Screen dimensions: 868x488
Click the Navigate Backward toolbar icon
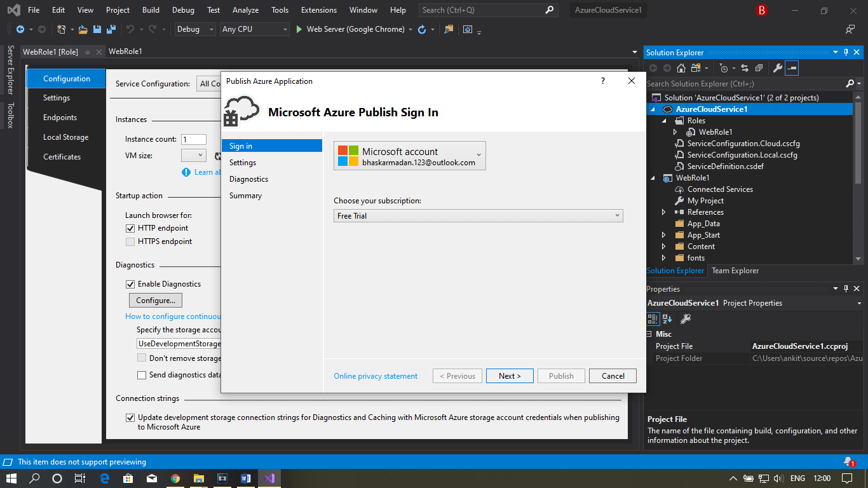point(20,29)
